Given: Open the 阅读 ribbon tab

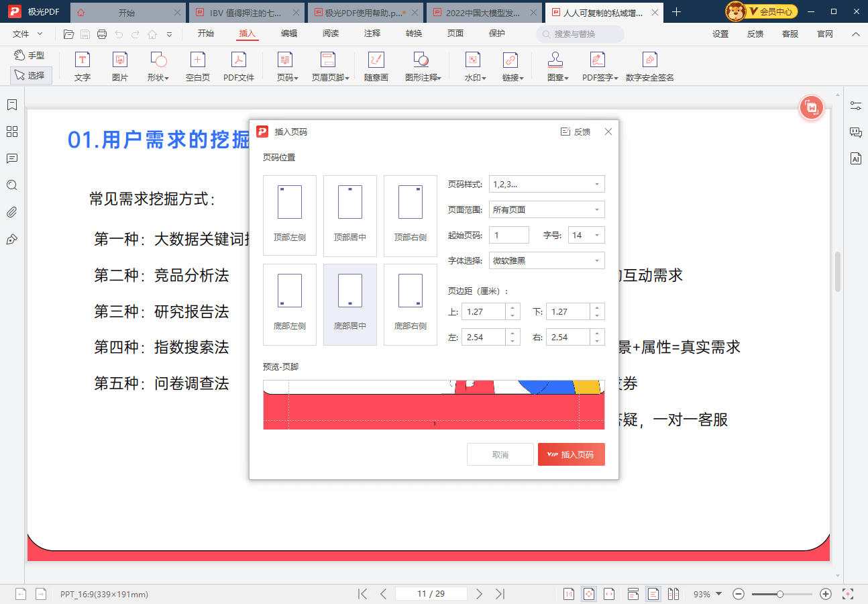Looking at the screenshot, I should 331,34.
